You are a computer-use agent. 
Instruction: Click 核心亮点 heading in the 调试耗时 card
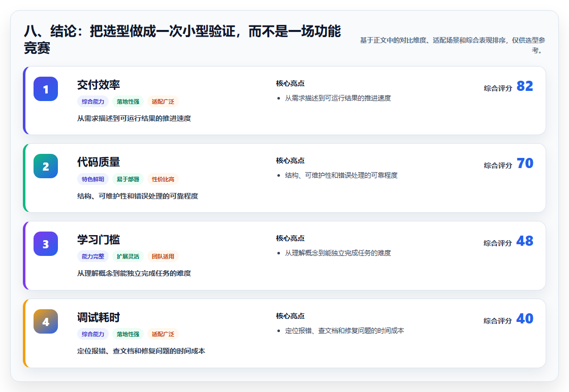290,316
